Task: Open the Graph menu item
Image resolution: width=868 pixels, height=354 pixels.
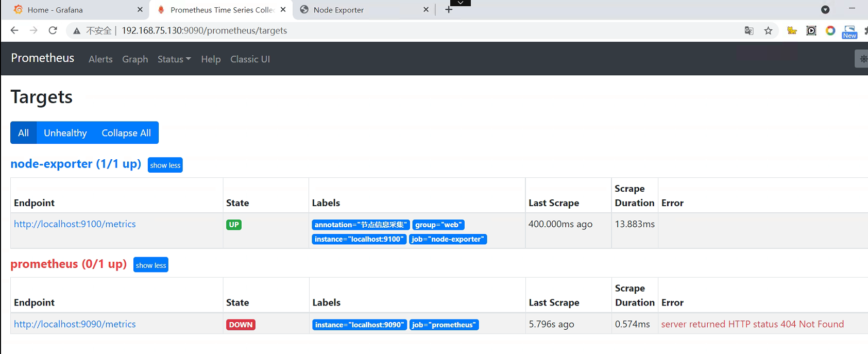Action: click(135, 59)
